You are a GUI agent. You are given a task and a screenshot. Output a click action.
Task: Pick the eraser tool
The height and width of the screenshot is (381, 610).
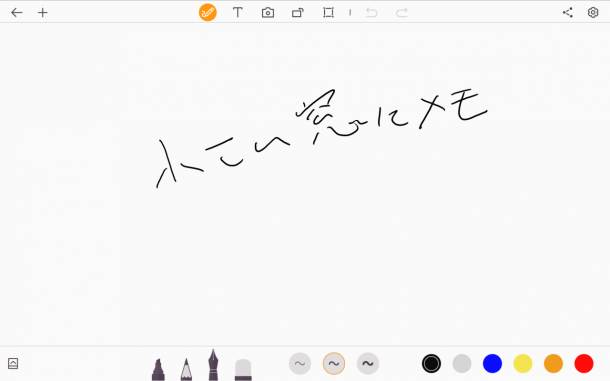tap(243, 370)
